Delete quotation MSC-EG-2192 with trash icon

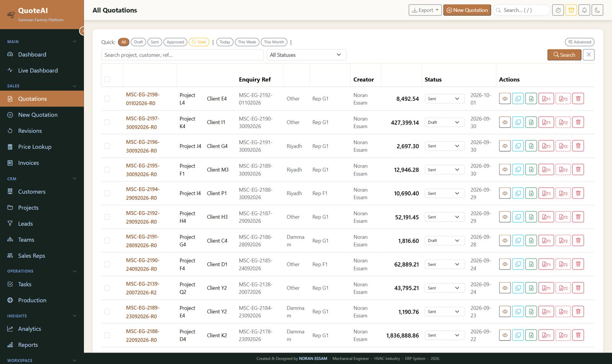(x=578, y=217)
